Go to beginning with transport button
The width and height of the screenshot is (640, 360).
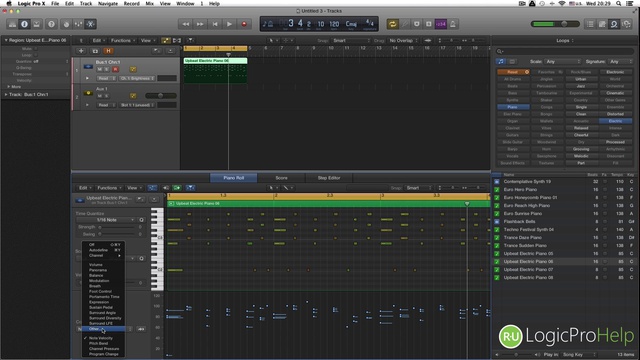tap(215, 24)
